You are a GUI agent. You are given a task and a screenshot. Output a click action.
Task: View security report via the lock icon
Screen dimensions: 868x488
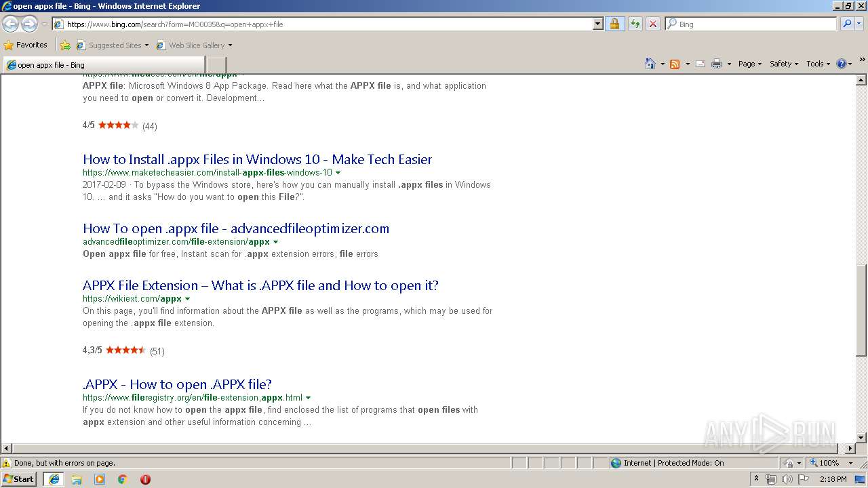tap(614, 24)
